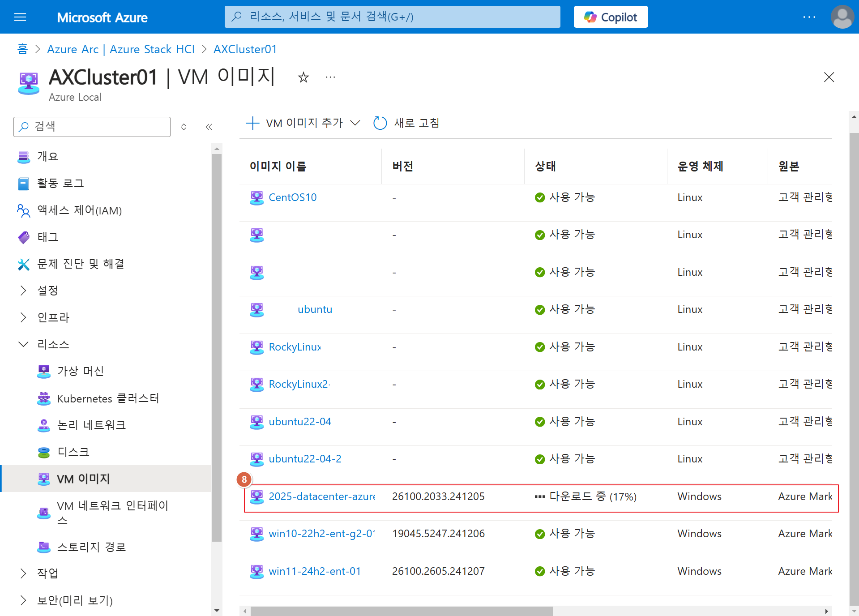The width and height of the screenshot is (859, 616).
Task: Select VM 이미지 in the sidebar
Action: [x=106, y=479]
